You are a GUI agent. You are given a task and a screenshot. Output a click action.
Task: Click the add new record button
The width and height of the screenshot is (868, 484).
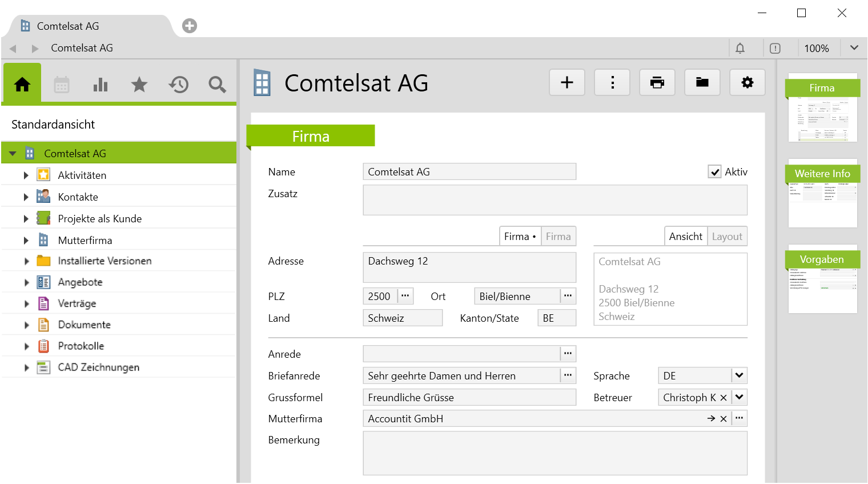click(x=567, y=83)
